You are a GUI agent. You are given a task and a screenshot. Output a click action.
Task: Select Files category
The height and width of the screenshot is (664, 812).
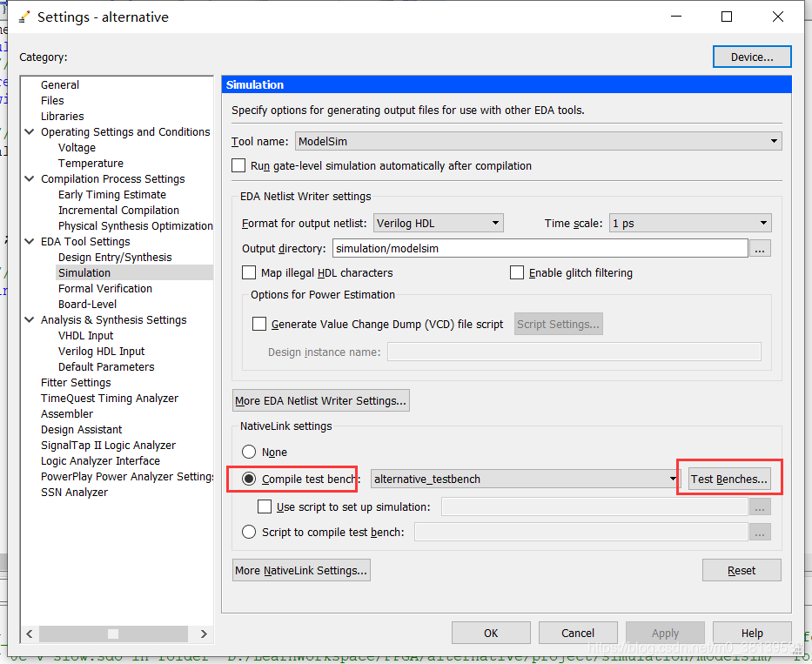pyautogui.click(x=52, y=100)
